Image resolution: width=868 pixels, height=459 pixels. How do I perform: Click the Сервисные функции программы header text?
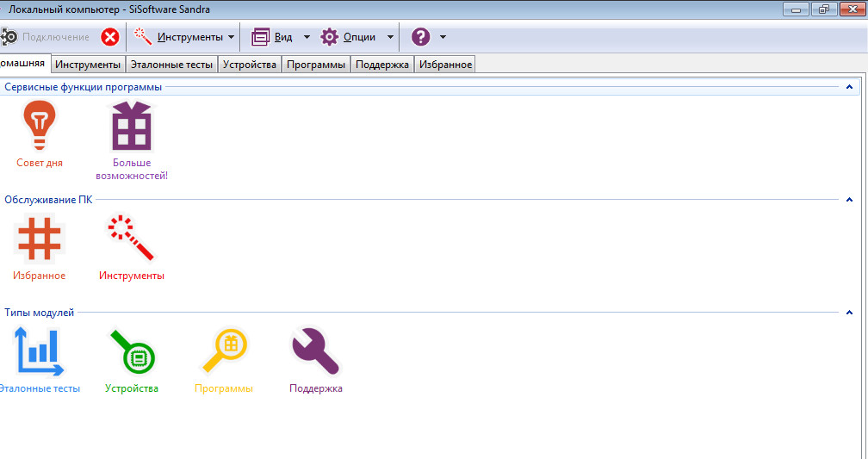83,87
